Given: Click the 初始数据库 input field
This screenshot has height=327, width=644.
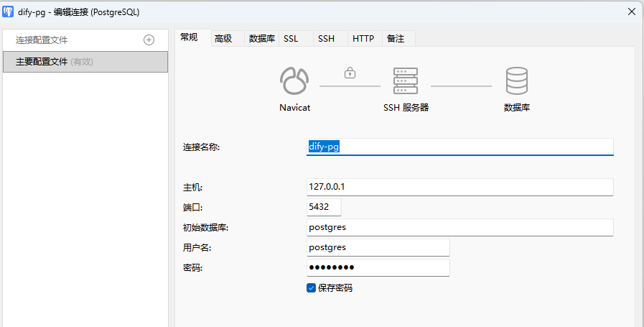Looking at the screenshot, I should click(x=460, y=227).
